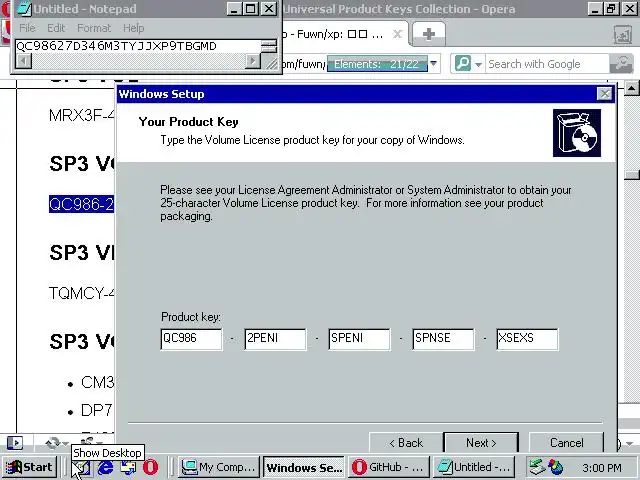Screen dimensions: 640x480
Task: Click the second tray icon next to the clock
Action: [556, 467]
